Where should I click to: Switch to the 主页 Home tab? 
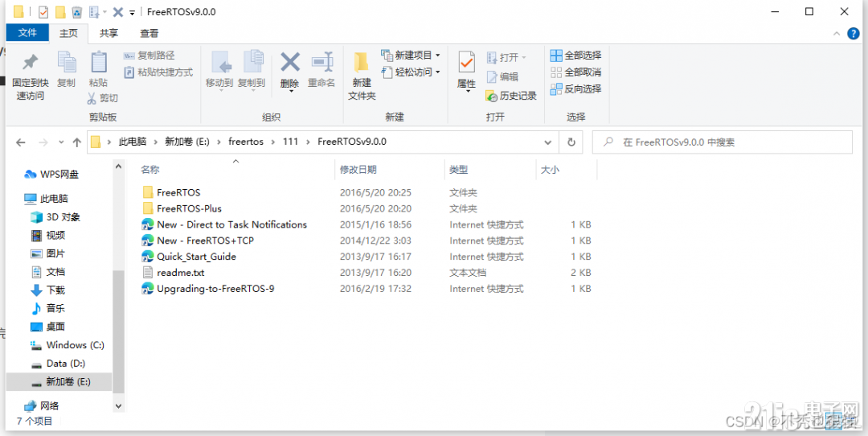point(68,34)
